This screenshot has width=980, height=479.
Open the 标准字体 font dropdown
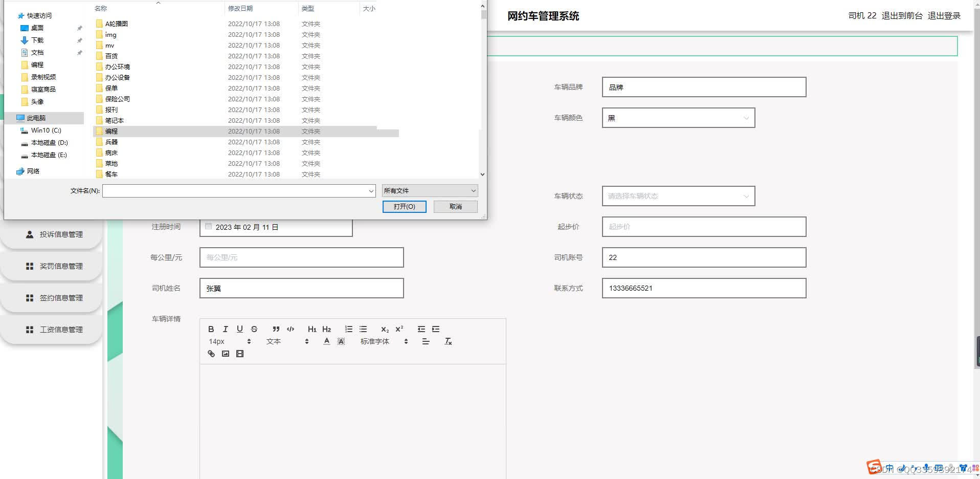384,341
